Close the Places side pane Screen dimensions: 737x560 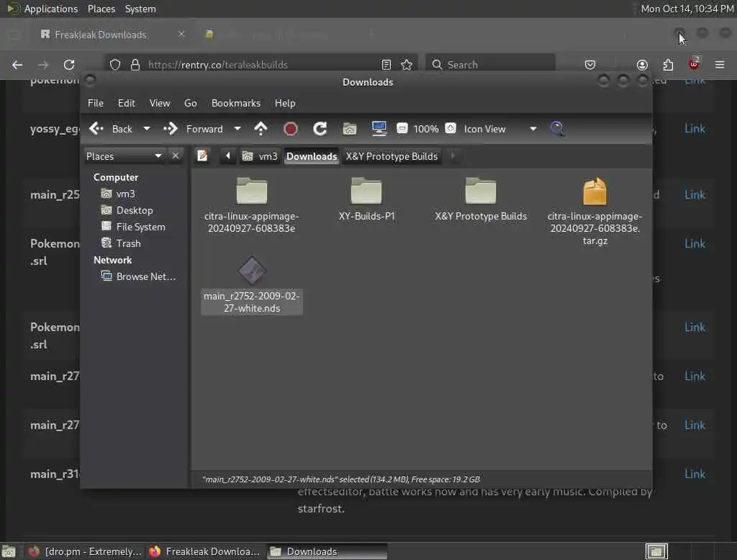(176, 155)
